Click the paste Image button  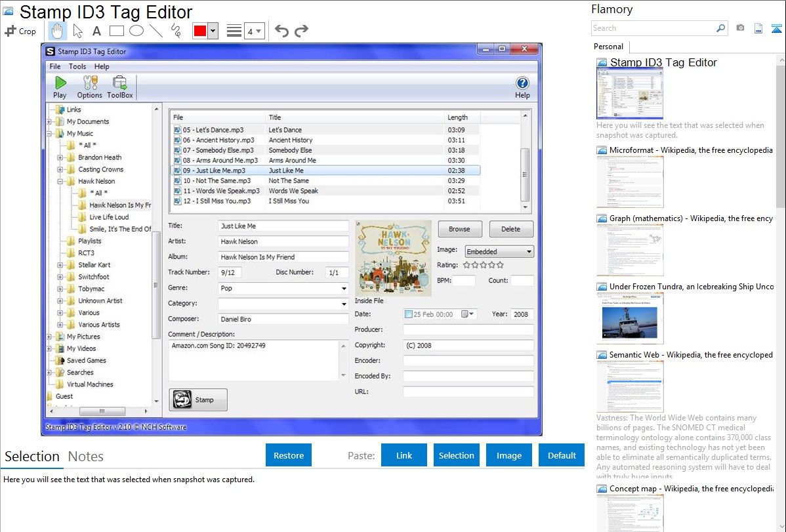(508, 455)
